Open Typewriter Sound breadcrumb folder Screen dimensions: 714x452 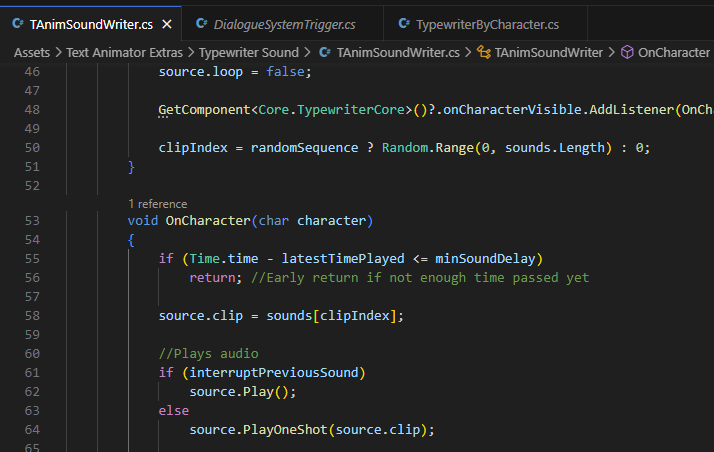[249, 53]
